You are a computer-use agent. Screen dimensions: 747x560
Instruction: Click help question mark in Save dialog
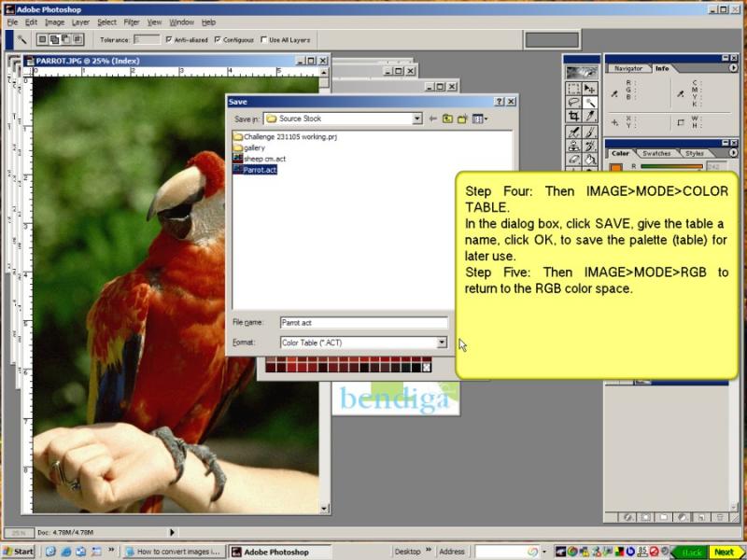(499, 102)
